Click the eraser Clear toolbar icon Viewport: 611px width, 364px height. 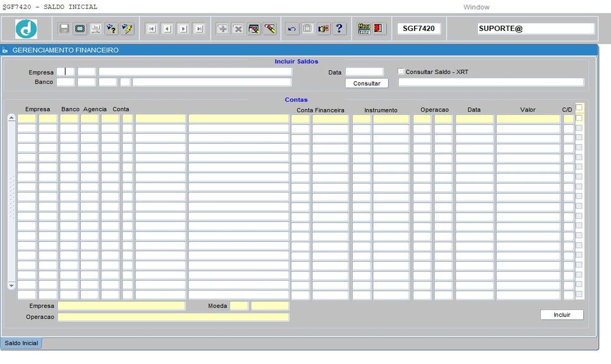pyautogui.click(x=270, y=28)
